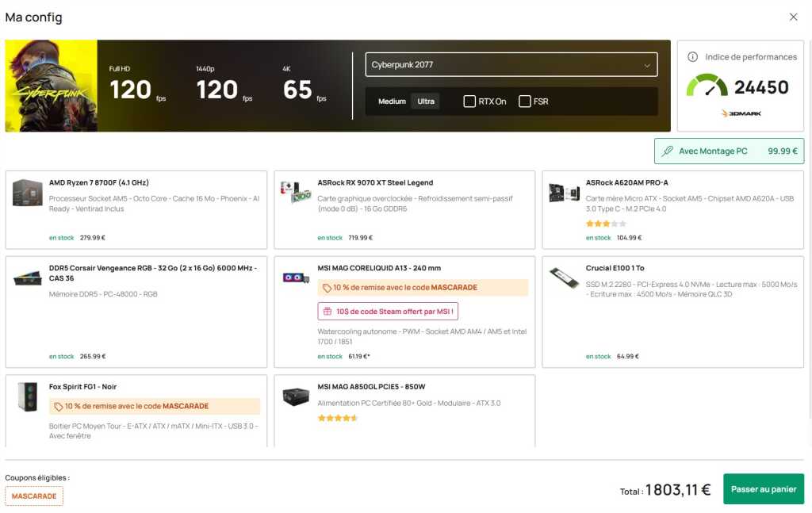Click the AMD Ryzen 7 8700F product image

(28, 193)
